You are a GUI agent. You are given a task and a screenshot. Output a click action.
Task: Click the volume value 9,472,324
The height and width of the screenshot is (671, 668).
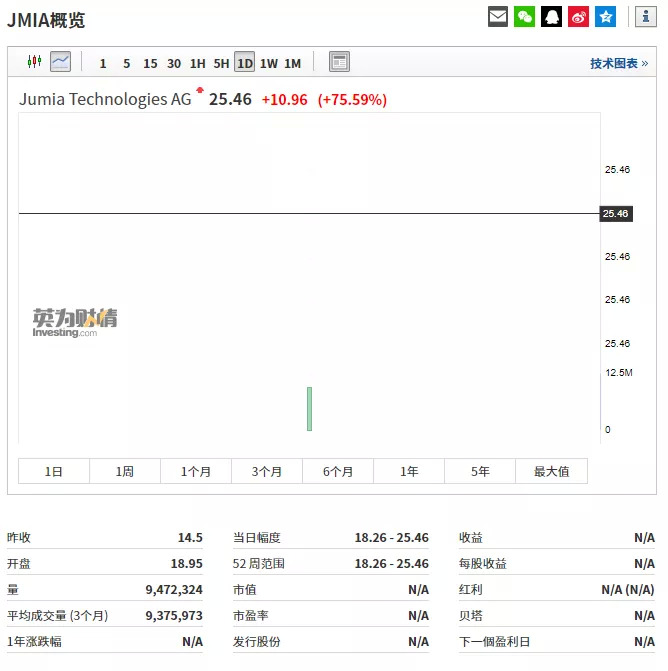174,590
